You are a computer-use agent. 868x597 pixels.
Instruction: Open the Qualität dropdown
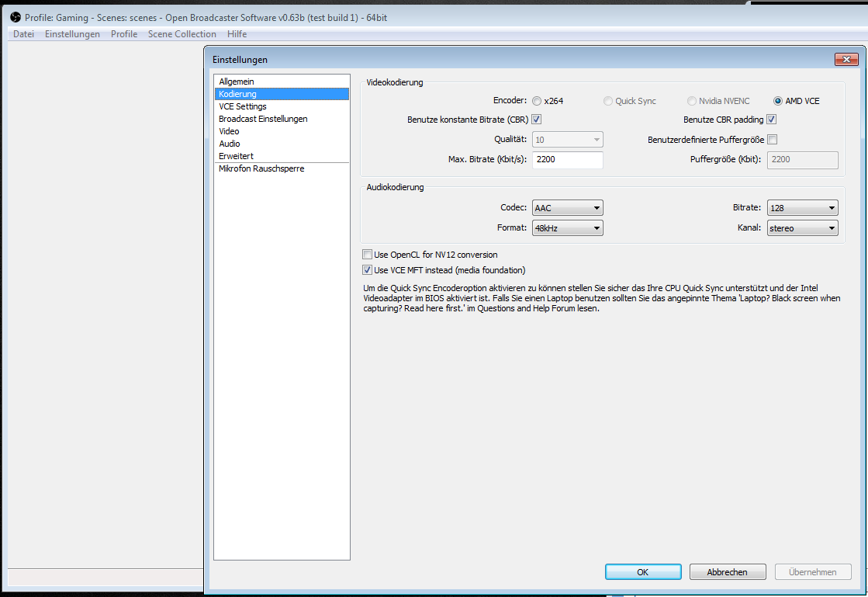click(x=567, y=140)
